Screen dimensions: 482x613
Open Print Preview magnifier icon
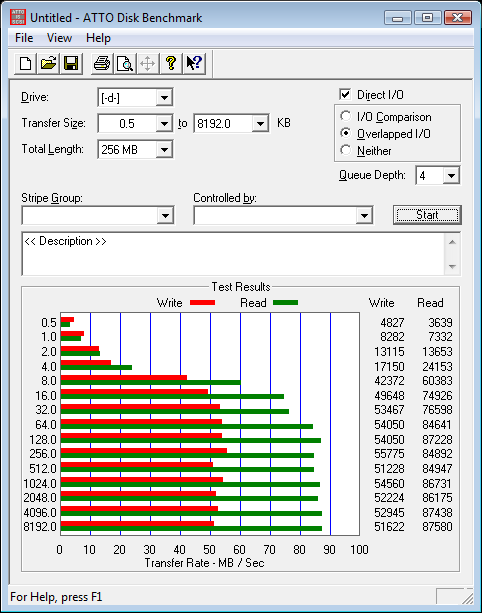125,63
